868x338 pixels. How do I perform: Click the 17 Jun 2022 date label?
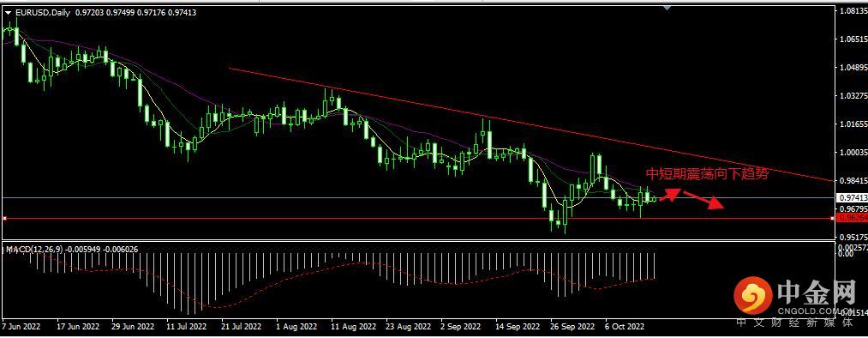[x=79, y=327]
